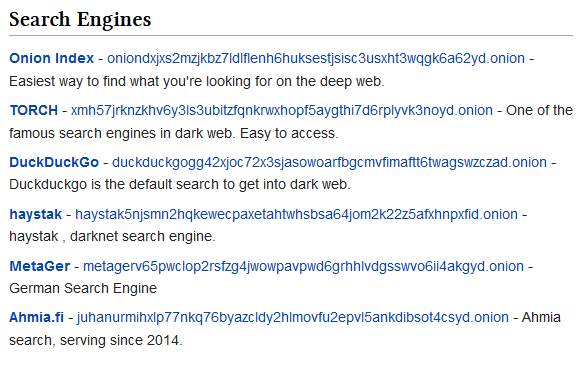Image resolution: width=586 pixels, height=368 pixels.
Task: Click the juhanurmihxlp77nkq onion address link
Action: click(293, 318)
